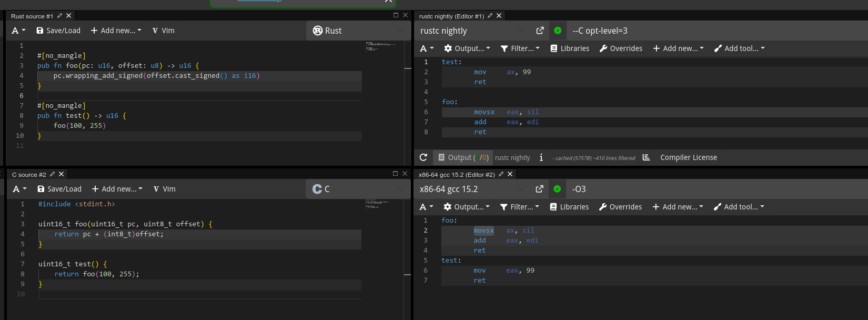Open Add new menu in gcc compiler pane

678,207
